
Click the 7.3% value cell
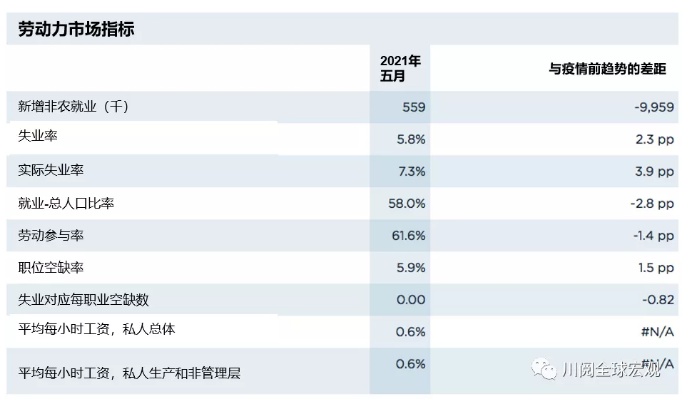411,171
